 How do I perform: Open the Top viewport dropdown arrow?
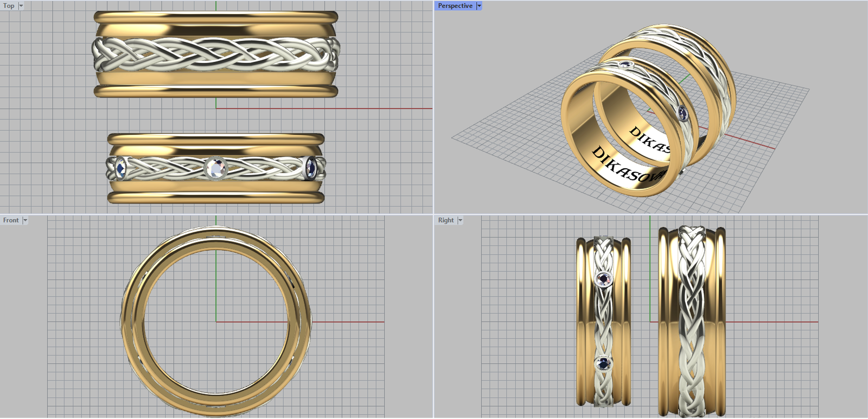(21, 6)
